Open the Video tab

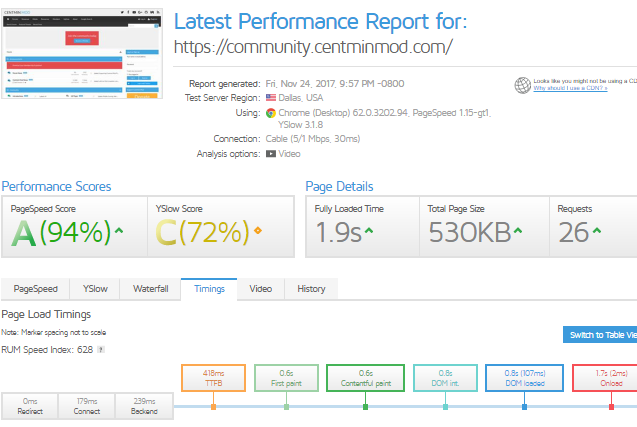click(x=260, y=289)
